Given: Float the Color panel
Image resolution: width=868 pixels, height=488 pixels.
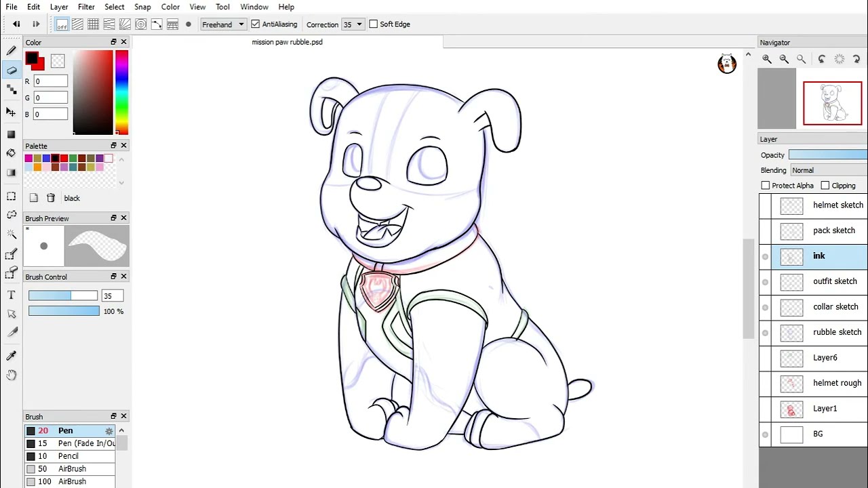Looking at the screenshot, I should (x=114, y=42).
